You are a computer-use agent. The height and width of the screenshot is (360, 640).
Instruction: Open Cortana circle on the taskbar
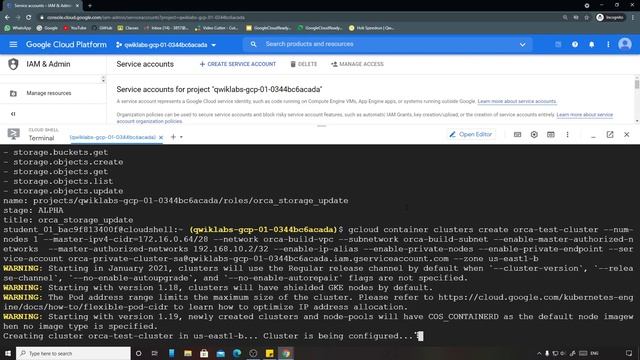(x=138, y=353)
